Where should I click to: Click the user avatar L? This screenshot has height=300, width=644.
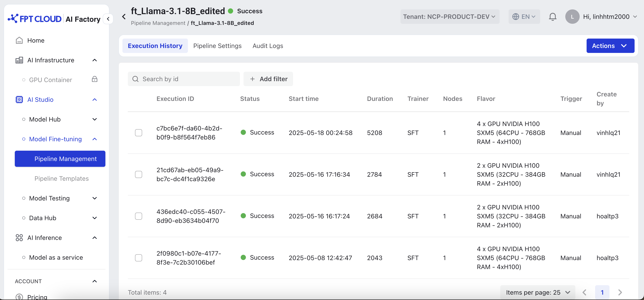coord(572,17)
